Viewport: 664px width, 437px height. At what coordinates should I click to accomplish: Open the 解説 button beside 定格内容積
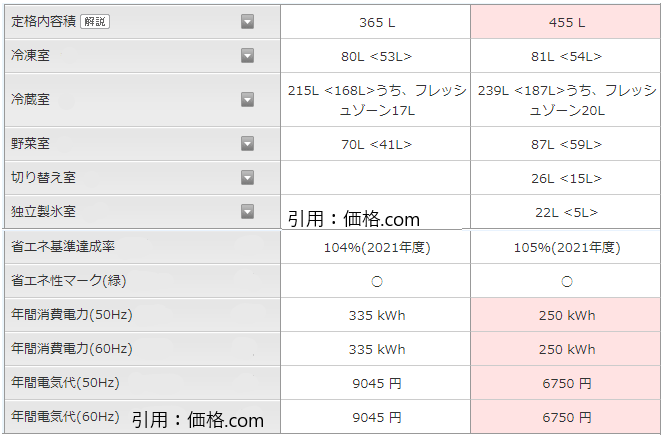click(x=95, y=21)
